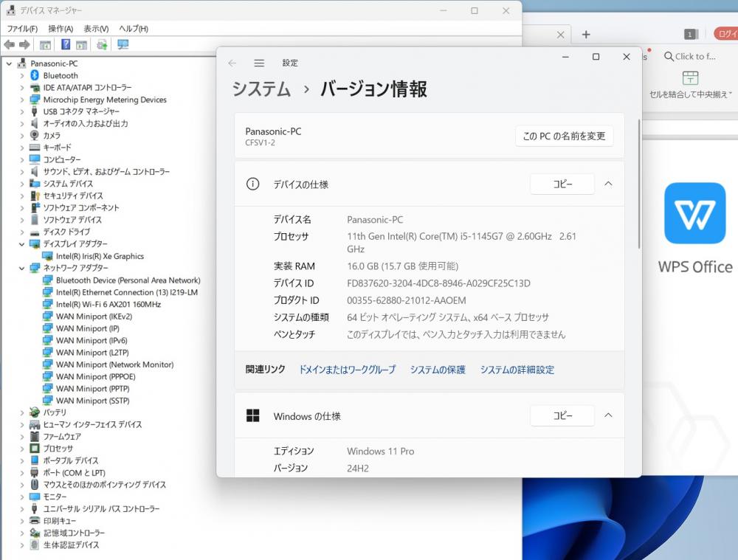Click the camera category icon in device tree

pos(35,135)
